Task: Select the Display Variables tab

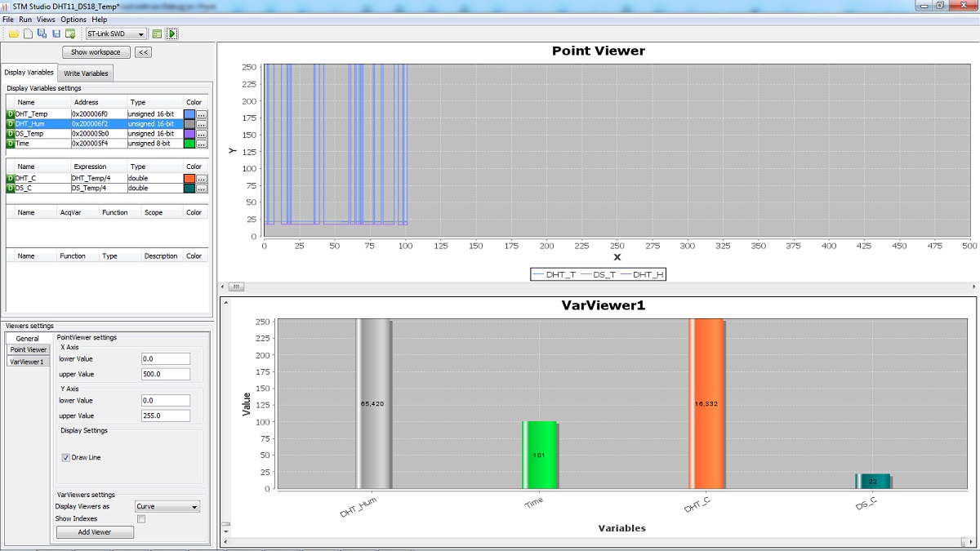Action: pyautogui.click(x=29, y=72)
